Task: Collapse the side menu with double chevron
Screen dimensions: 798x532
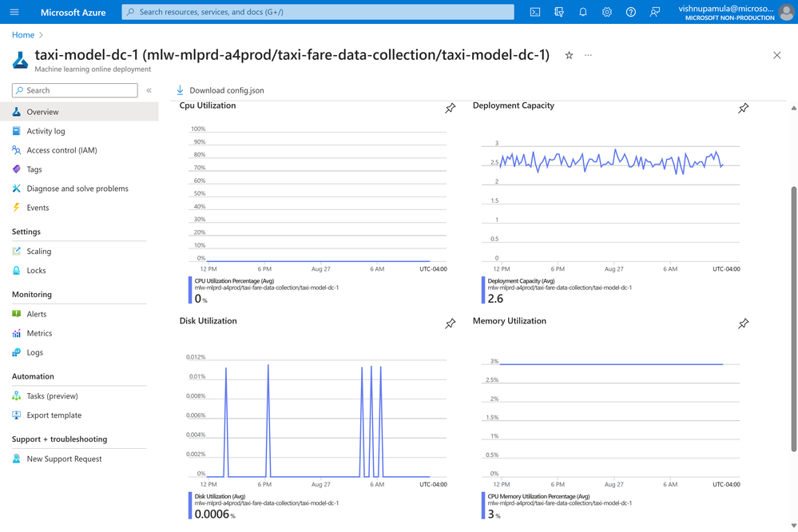Action: (x=149, y=90)
